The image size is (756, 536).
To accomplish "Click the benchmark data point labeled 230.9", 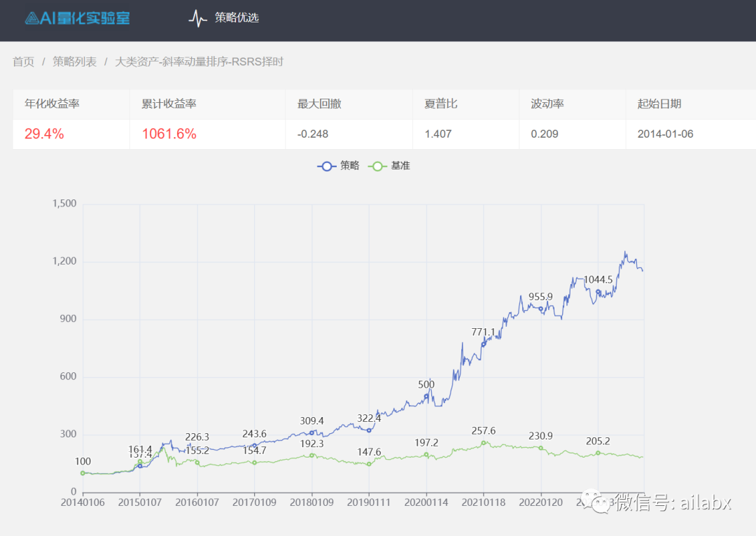I will pyautogui.click(x=541, y=449).
